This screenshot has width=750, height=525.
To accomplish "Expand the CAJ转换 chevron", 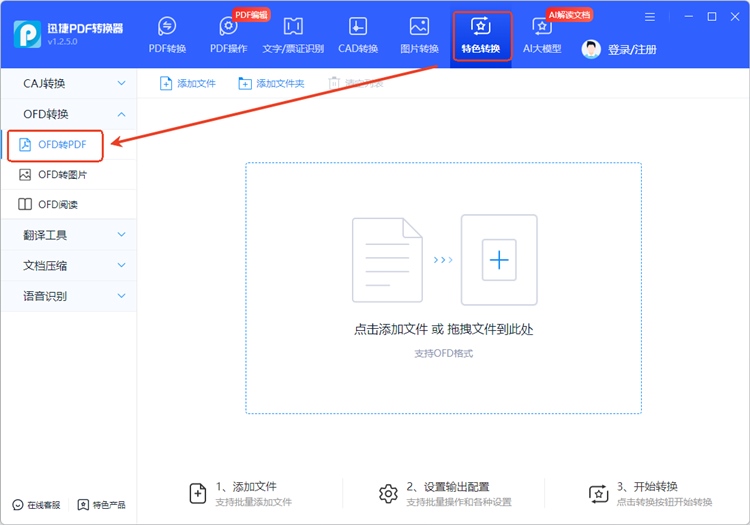I will click(x=121, y=83).
